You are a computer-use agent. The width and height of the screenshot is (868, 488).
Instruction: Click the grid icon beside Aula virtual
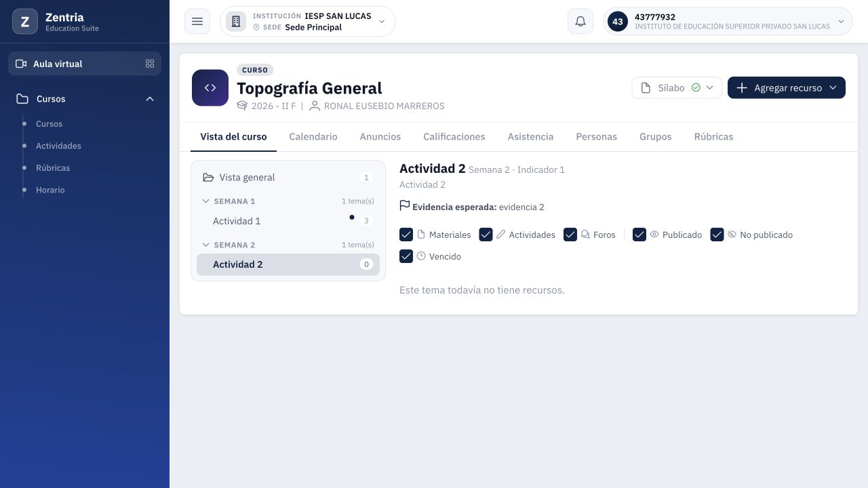[x=150, y=64]
